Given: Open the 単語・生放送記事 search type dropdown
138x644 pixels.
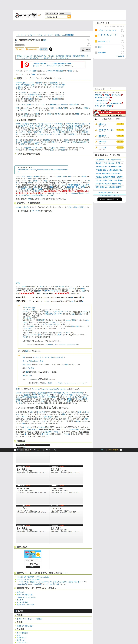Looking at the screenshot, I should [x=52, y=13].
